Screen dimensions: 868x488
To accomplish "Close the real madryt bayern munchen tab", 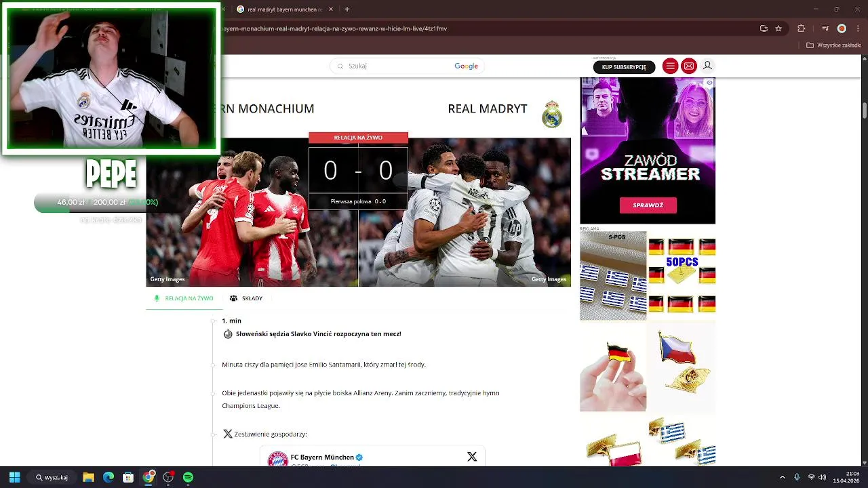I will [330, 9].
